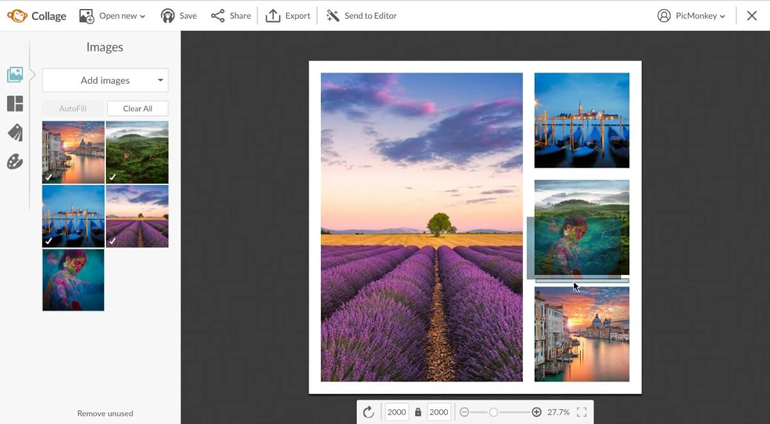Image resolution: width=770 pixels, height=424 pixels.
Task: Click the Export upload arrow icon
Action: [x=273, y=16]
